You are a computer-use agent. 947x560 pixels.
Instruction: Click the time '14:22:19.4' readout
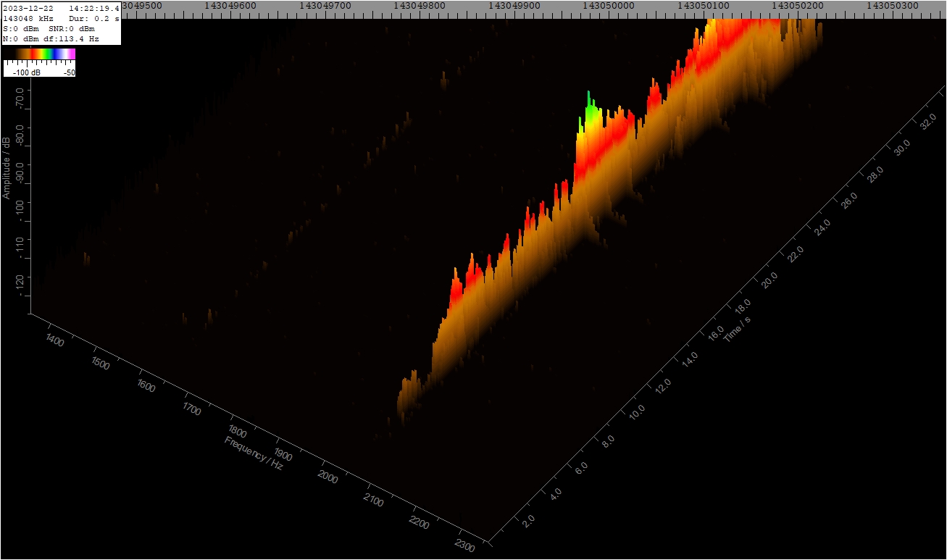[x=94, y=9]
